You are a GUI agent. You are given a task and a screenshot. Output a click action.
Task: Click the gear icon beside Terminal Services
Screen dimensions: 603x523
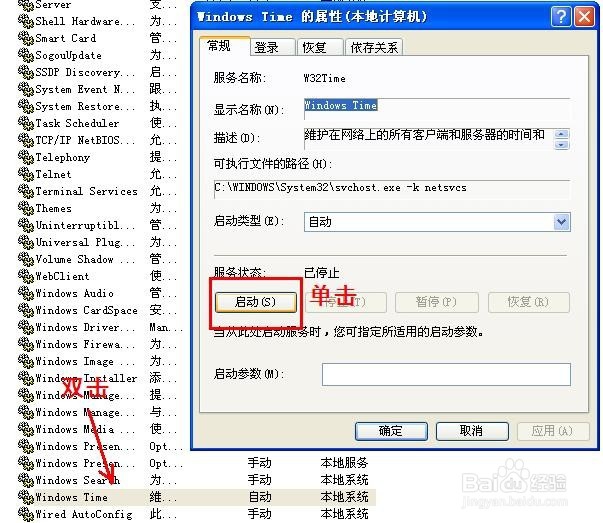pyautogui.click(x=26, y=191)
